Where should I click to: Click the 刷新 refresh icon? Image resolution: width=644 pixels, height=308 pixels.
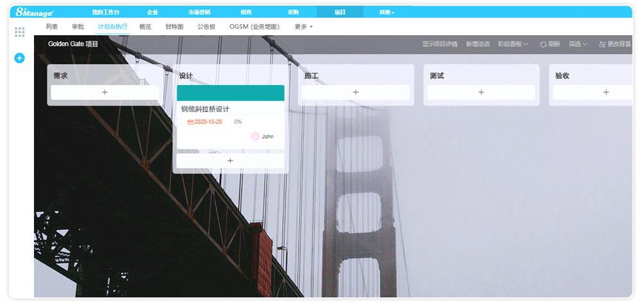(x=543, y=44)
